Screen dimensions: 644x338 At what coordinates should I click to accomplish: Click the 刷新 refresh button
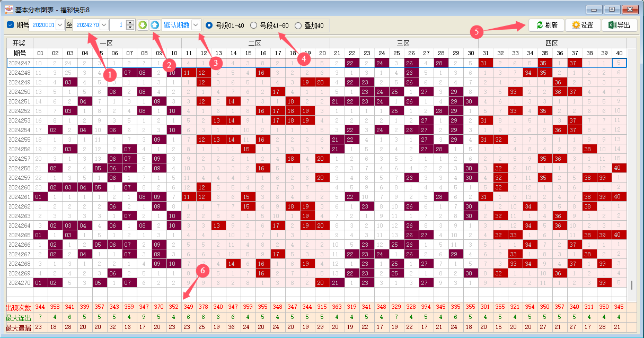546,25
